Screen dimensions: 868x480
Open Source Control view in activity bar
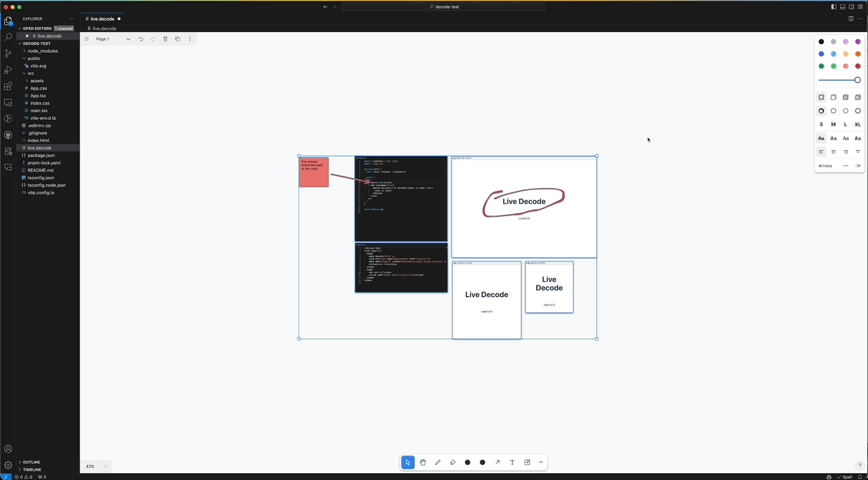coord(8,53)
